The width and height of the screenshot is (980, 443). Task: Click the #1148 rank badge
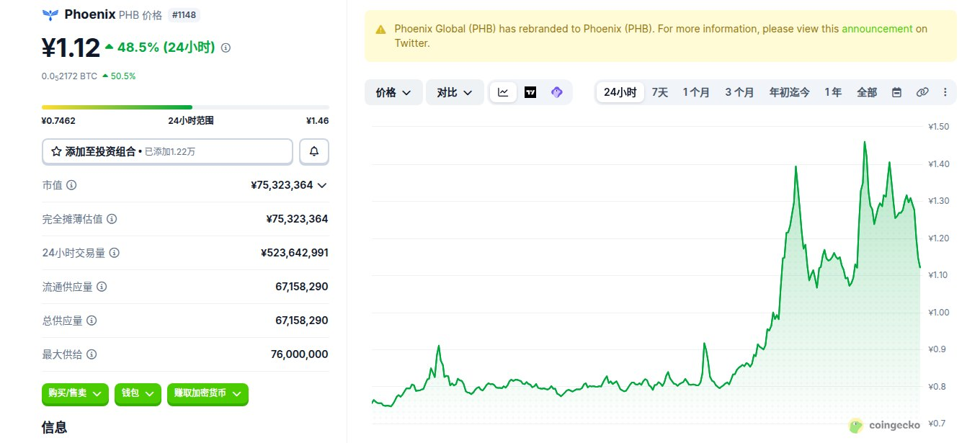[x=185, y=14]
